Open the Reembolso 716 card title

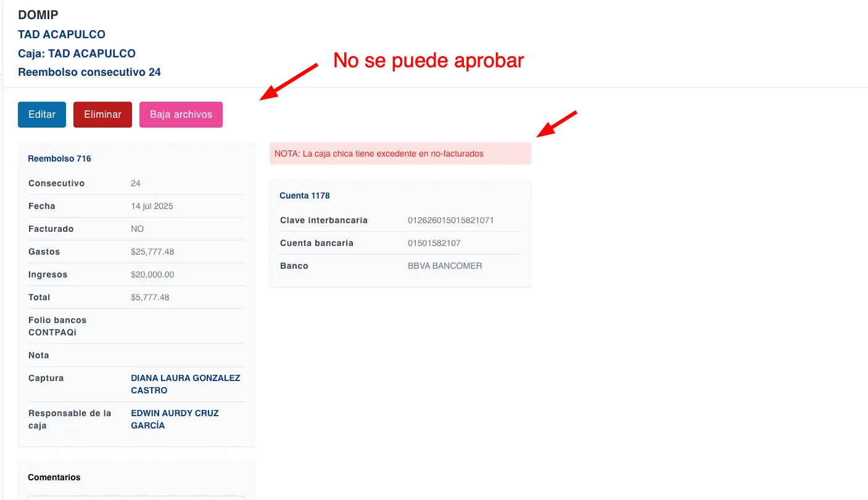[x=59, y=158]
